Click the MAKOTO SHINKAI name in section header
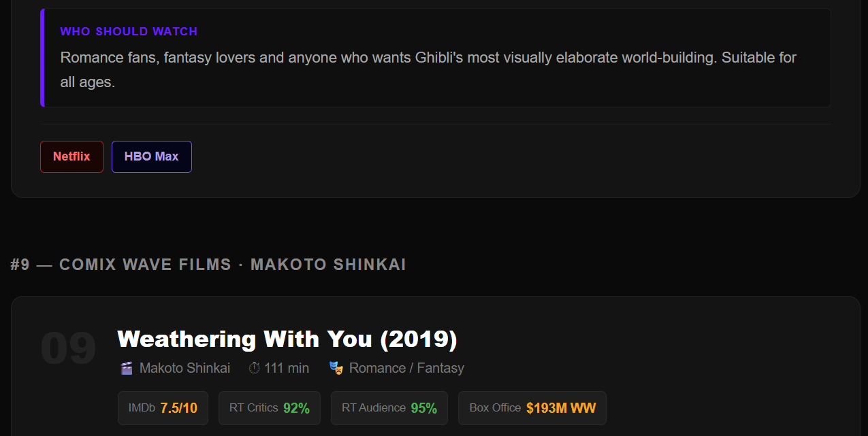The width and height of the screenshot is (868, 436). (328, 265)
